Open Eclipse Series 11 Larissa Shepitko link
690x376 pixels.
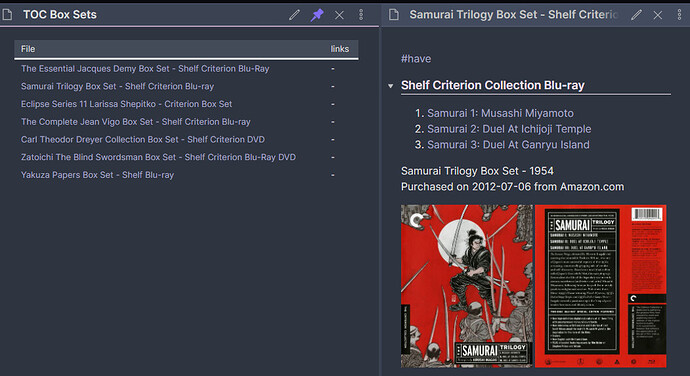pos(126,104)
